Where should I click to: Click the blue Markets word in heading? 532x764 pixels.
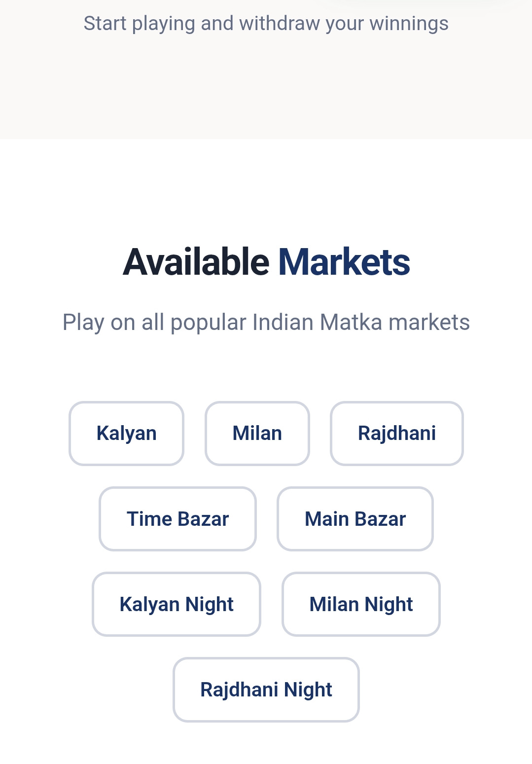click(x=344, y=262)
